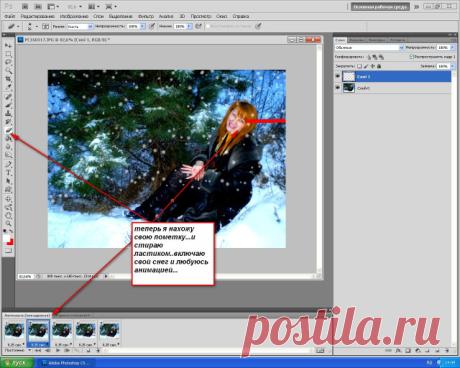Select the Pen tool

point(8,165)
